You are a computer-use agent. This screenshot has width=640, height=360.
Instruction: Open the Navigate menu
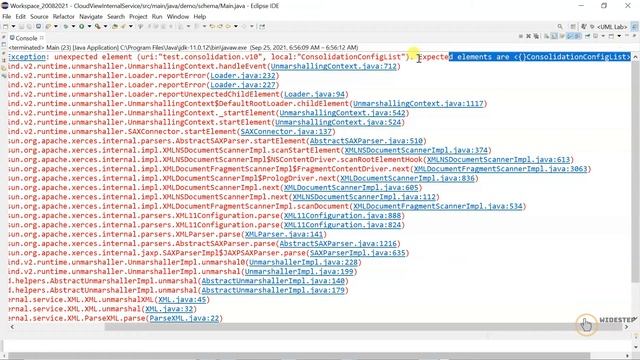91,17
